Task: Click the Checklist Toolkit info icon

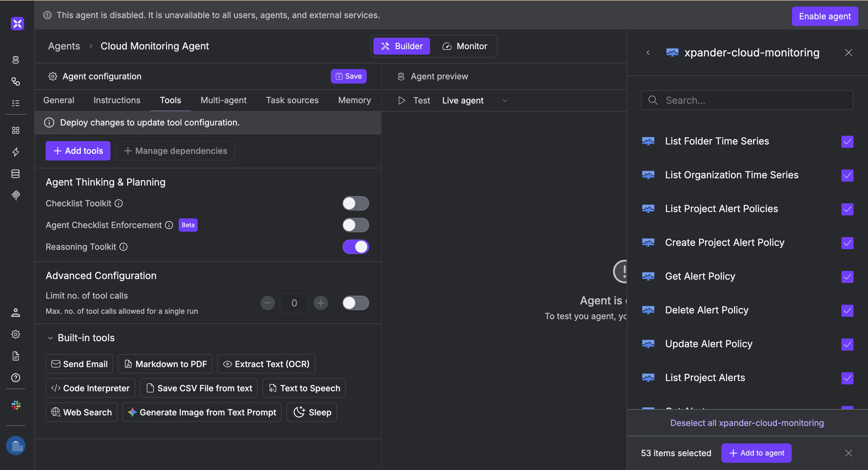Action: point(119,203)
